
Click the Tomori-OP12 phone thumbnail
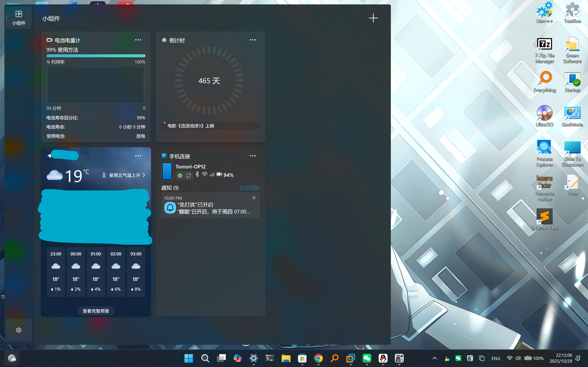coord(167,171)
